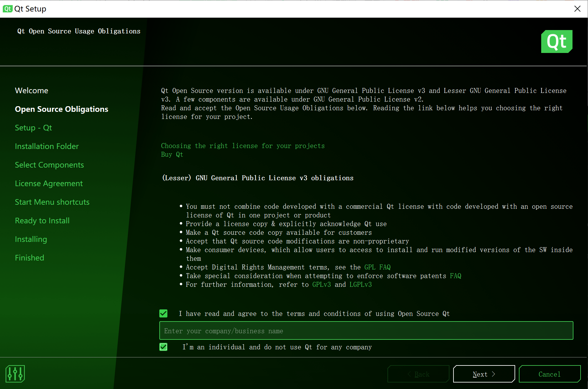The image size is (588, 389).
Task: Click 'Provide a license copy' bullet text
Action: click(x=286, y=224)
